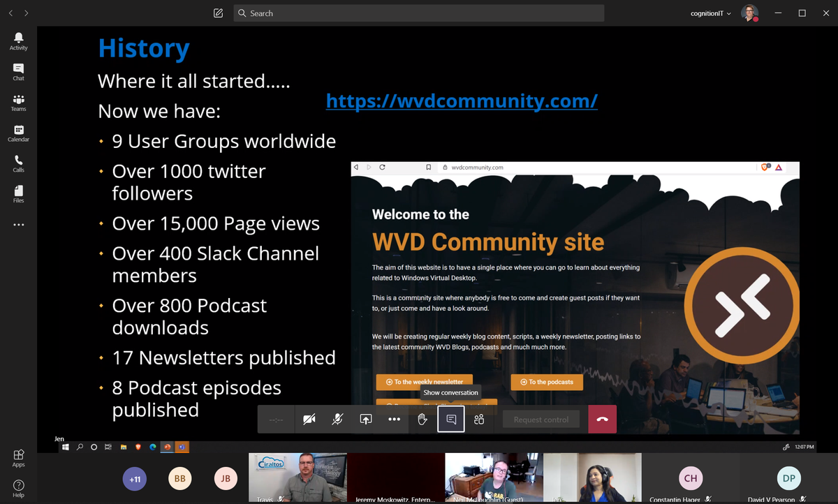Open the Activity feed in Teams sidebar
Screen dimensions: 838x504
[18, 41]
